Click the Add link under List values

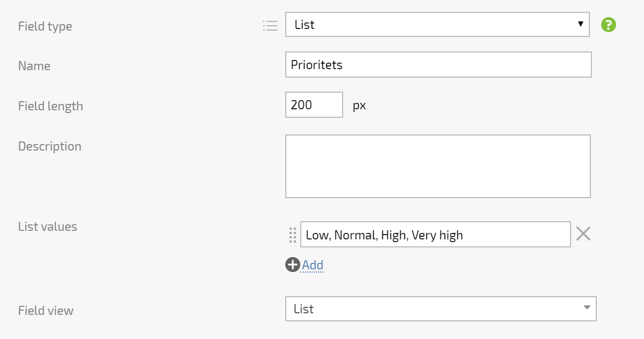313,265
